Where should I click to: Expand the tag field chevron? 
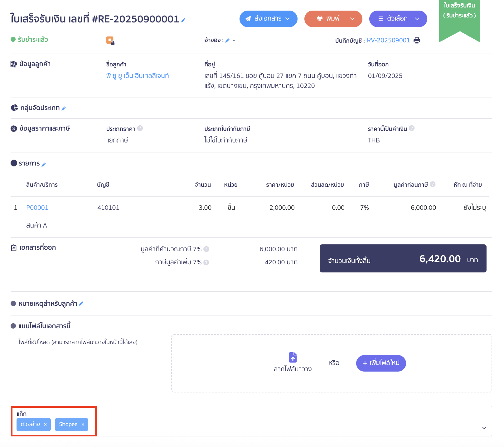tap(484, 428)
